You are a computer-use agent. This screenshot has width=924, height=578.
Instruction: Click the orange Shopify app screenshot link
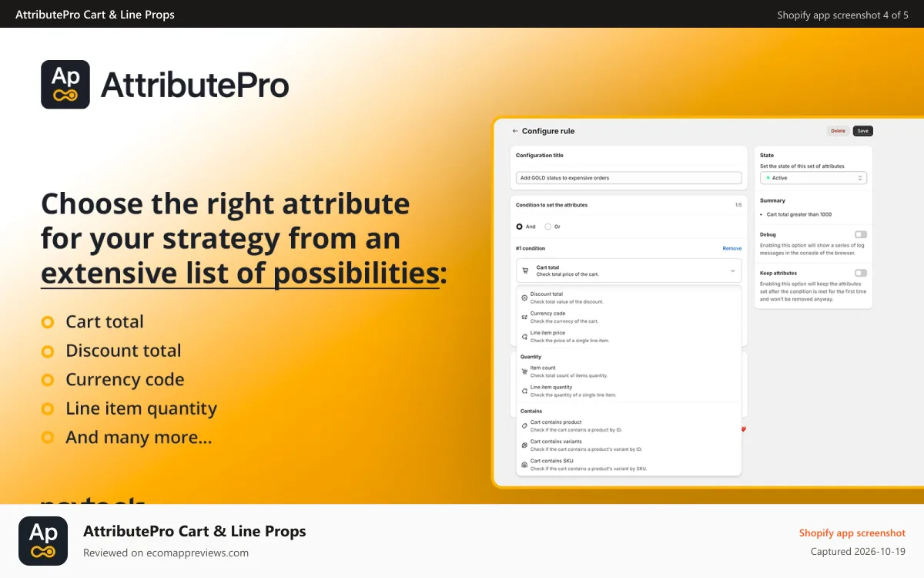coord(852,533)
